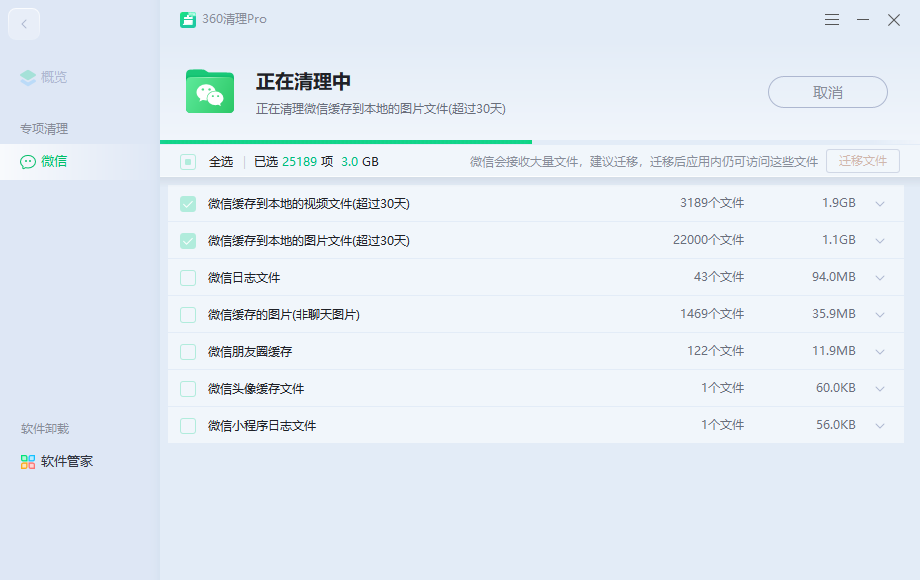Check the 微信日志文件 checkbox
920x580 pixels.
[188, 278]
